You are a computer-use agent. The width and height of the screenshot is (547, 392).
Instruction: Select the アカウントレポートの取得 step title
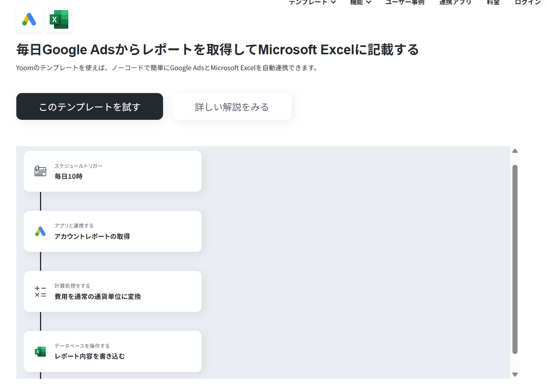[92, 237]
